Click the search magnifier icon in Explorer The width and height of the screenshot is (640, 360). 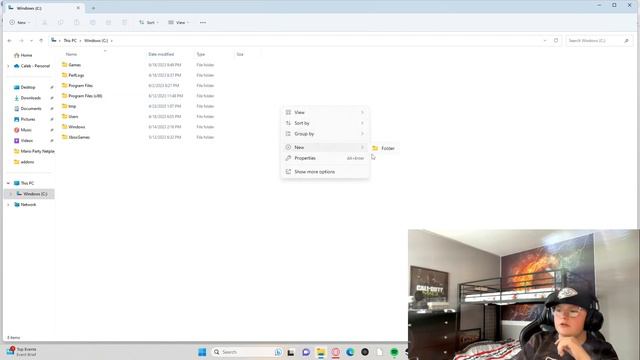[x=626, y=40]
